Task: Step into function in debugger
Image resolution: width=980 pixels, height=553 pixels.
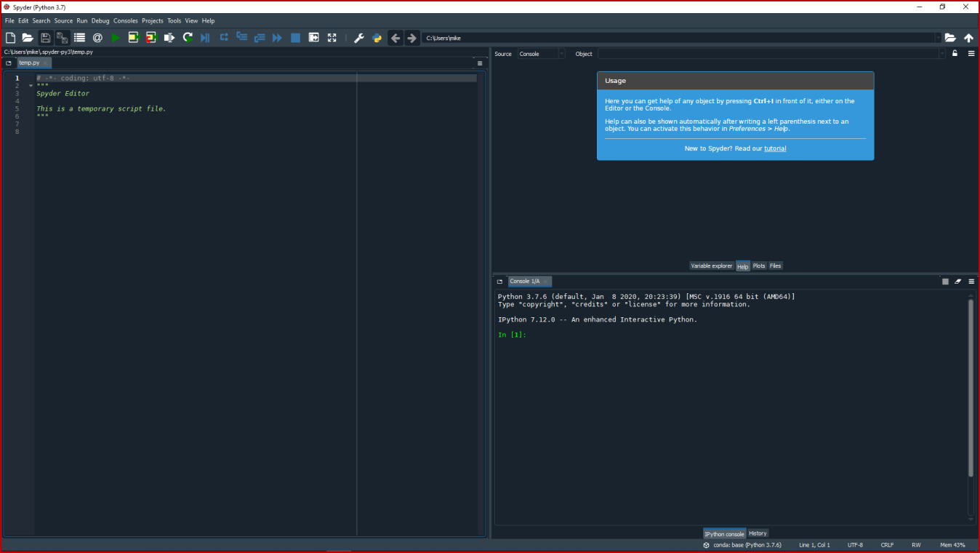Action: click(x=241, y=38)
